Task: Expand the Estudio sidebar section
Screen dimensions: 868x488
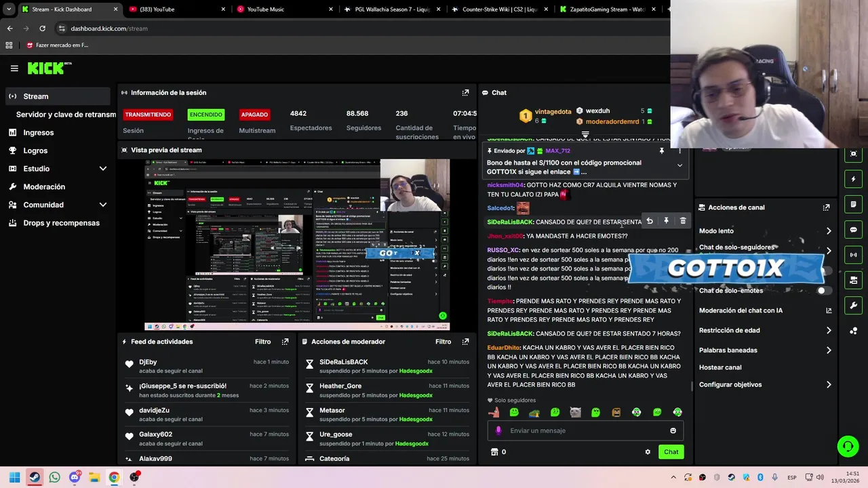Action: [103, 169]
